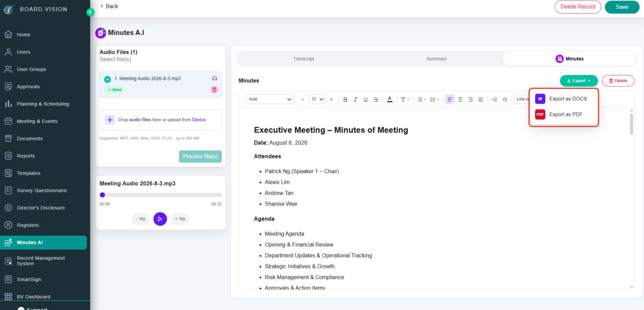Open Meeting & Events
Image resolution: width=644 pixels, height=310 pixels.
(x=37, y=121)
